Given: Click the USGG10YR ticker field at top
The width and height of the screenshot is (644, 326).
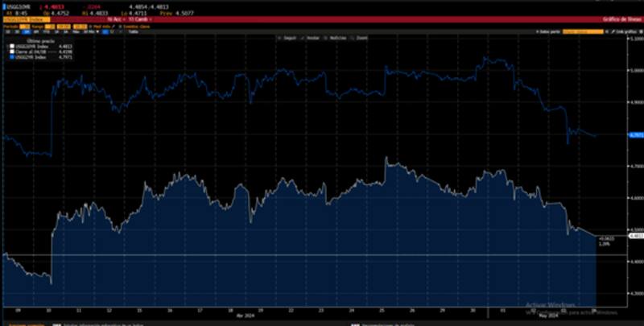Looking at the screenshot, I should click(16, 5).
